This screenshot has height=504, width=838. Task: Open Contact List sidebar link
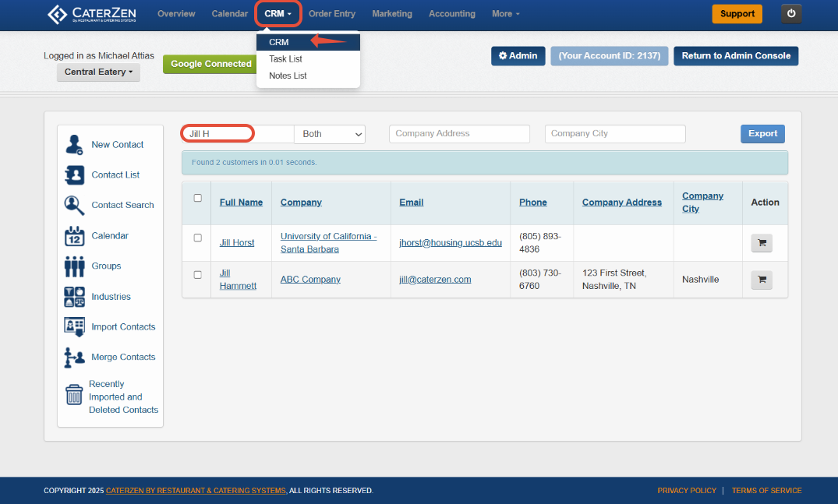point(115,175)
